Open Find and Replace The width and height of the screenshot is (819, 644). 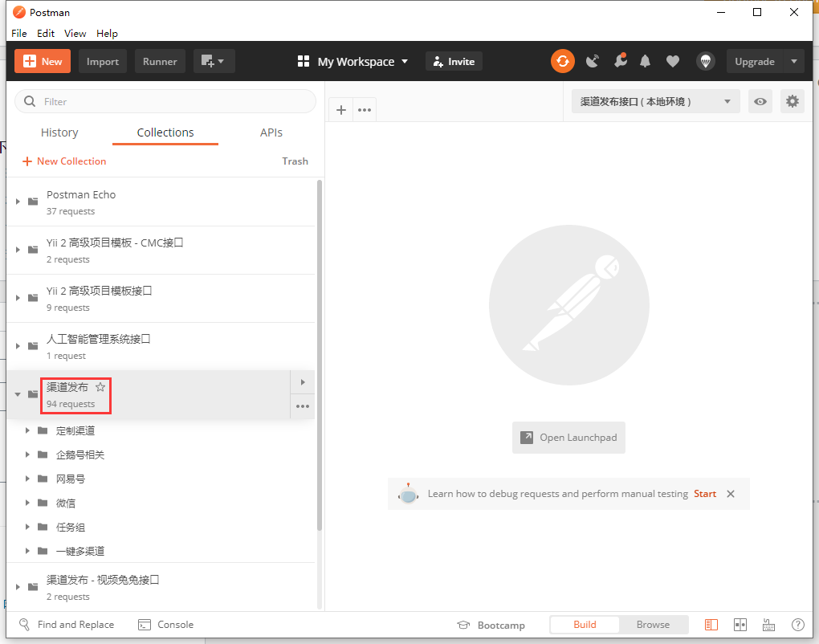[67, 625]
